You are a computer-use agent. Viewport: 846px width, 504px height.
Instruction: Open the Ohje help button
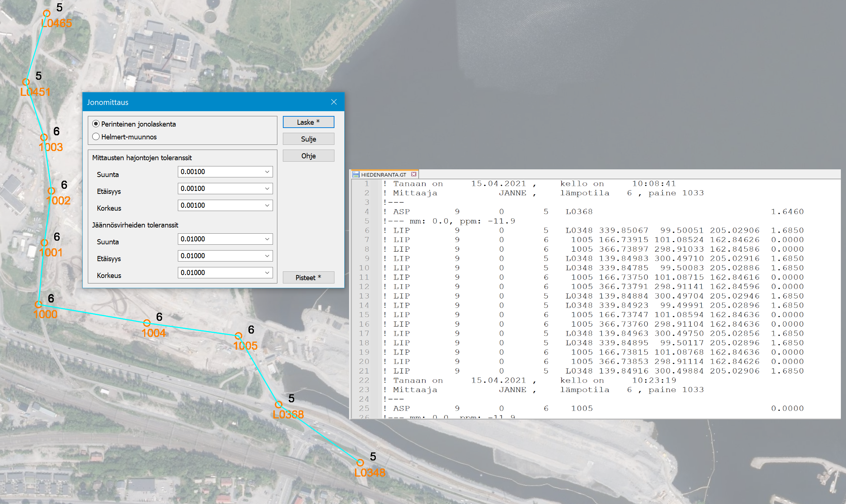(308, 156)
